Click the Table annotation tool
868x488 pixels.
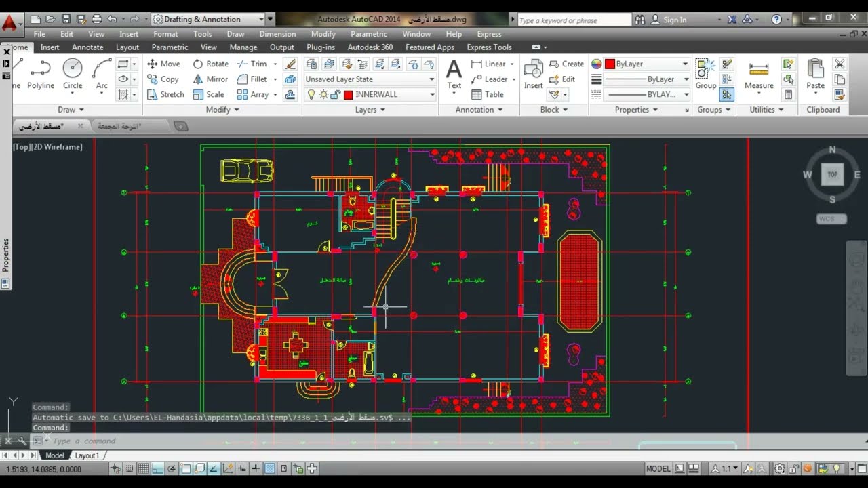488,95
